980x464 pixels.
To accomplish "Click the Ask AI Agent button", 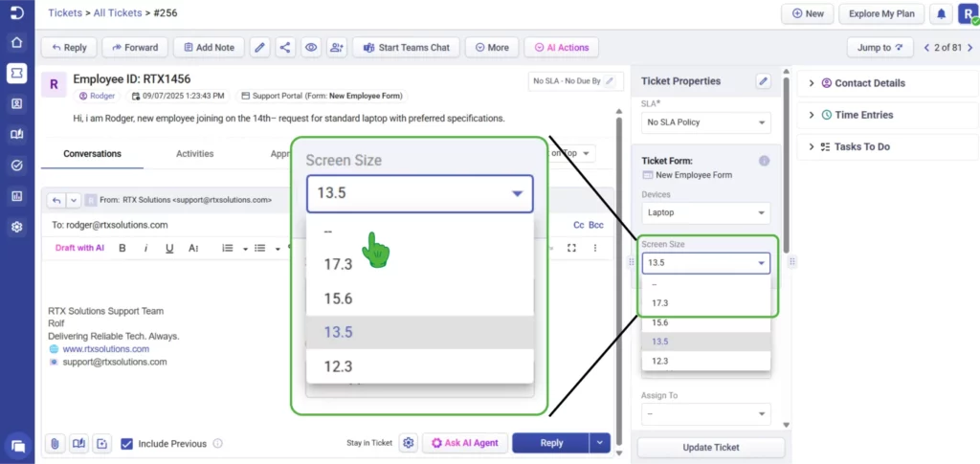I will pos(464,443).
